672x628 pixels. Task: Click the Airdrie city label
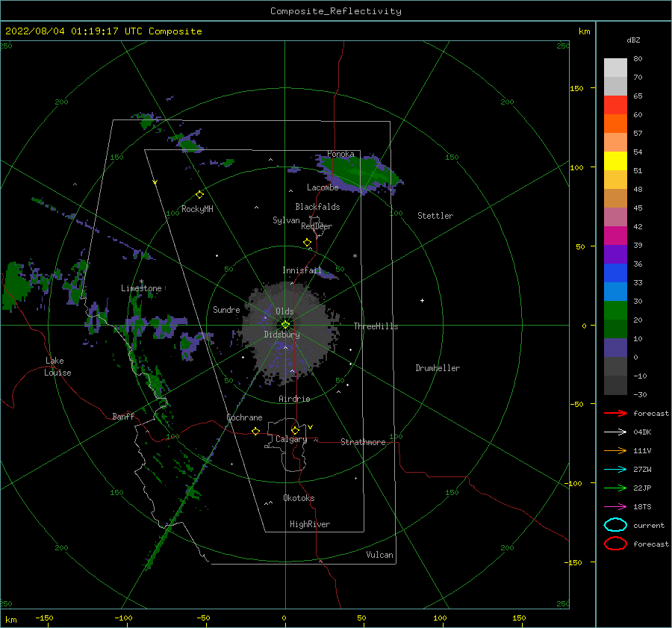(294, 399)
